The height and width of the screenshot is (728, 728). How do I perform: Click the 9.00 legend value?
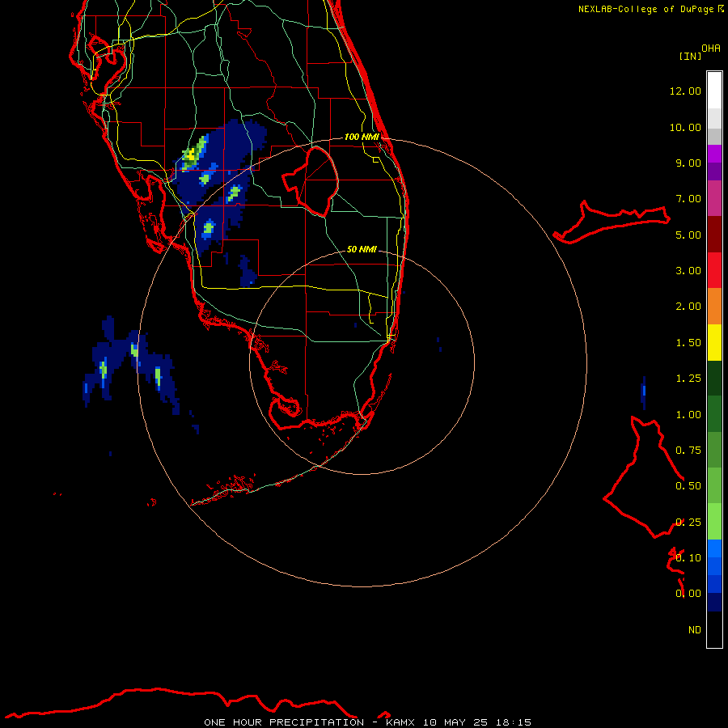coord(688,163)
